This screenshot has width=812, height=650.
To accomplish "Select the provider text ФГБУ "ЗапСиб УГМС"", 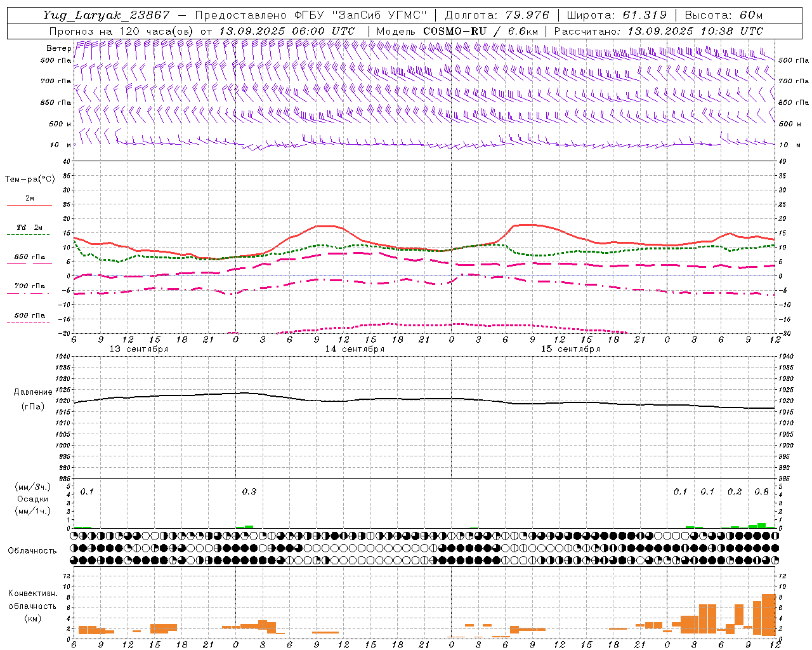I will [361, 15].
